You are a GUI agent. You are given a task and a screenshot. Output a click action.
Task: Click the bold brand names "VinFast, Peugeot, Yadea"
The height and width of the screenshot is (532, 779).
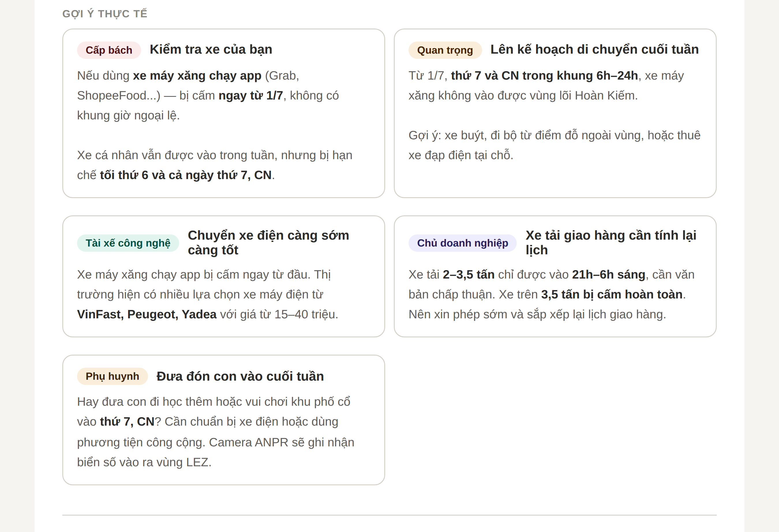(x=147, y=315)
